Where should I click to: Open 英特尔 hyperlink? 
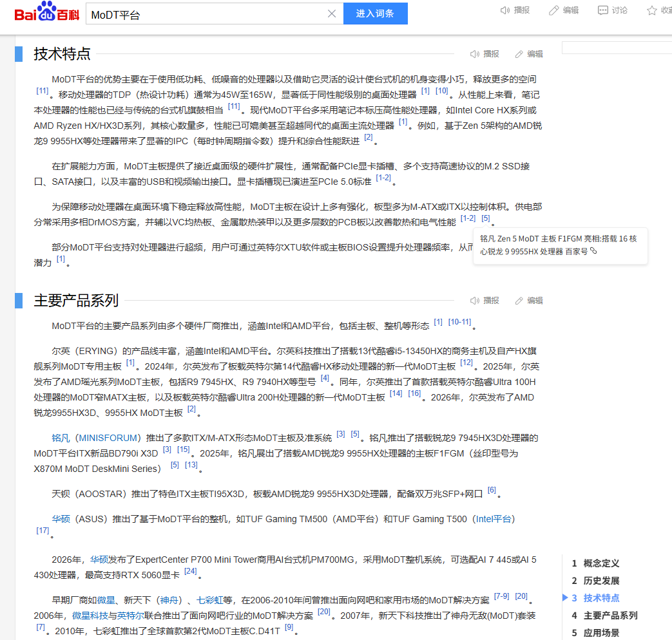tap(130, 616)
